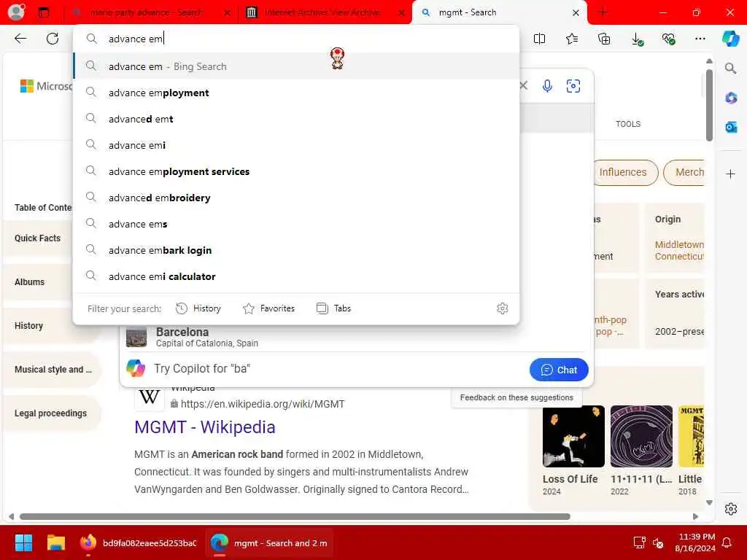Image resolution: width=747 pixels, height=560 pixels.
Task: Open Middletown Connecticut origin link
Action: click(x=679, y=251)
